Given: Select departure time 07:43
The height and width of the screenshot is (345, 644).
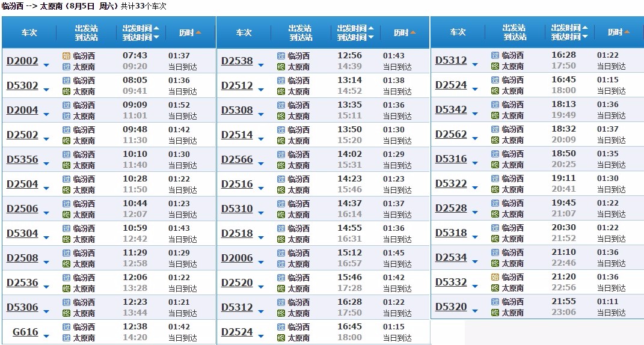Looking at the screenshot, I should [x=135, y=55].
